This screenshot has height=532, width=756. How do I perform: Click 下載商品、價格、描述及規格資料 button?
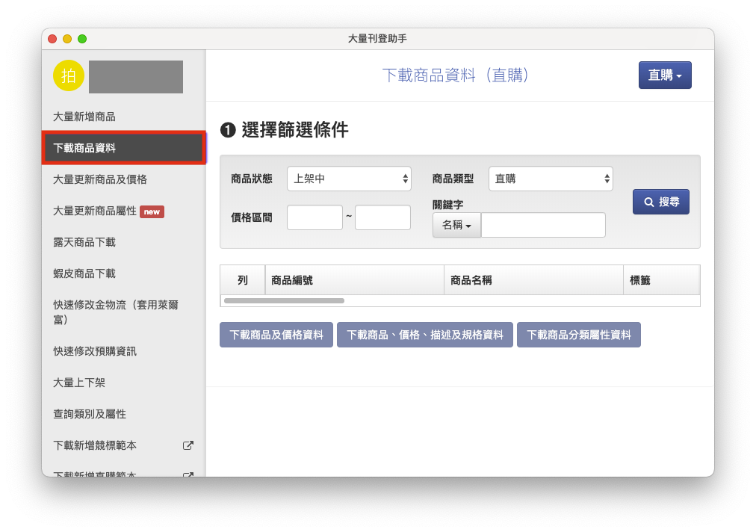click(425, 335)
